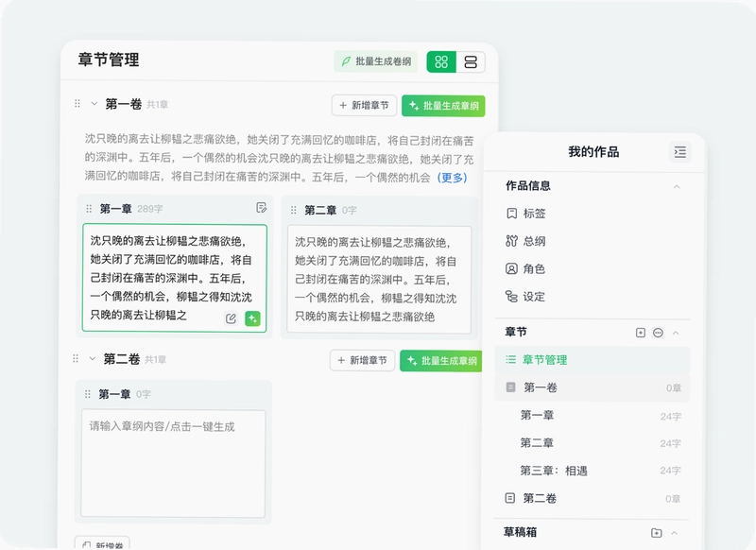Click add icon in 章节 section header
Viewport: 756px width, 550px height.
click(641, 333)
